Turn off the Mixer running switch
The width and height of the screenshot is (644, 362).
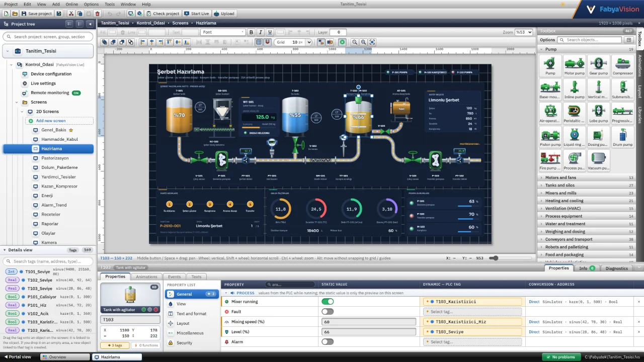pyautogui.click(x=328, y=302)
